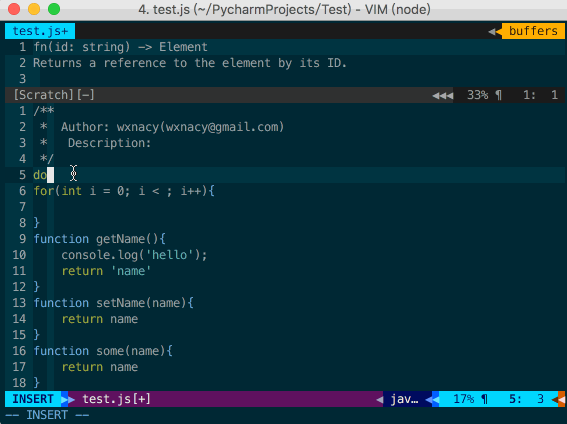This screenshot has width=567, height=424.
Task: Click the fn(id: string) -> Element line
Action: tap(120, 47)
